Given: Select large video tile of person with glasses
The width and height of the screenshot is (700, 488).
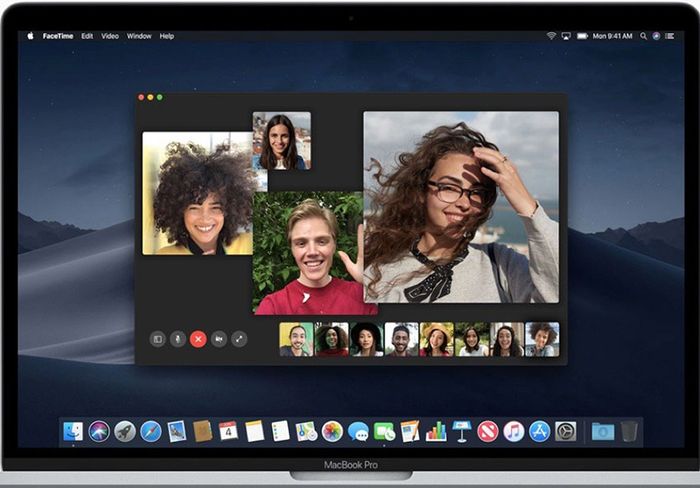Looking at the screenshot, I should pos(461,207).
